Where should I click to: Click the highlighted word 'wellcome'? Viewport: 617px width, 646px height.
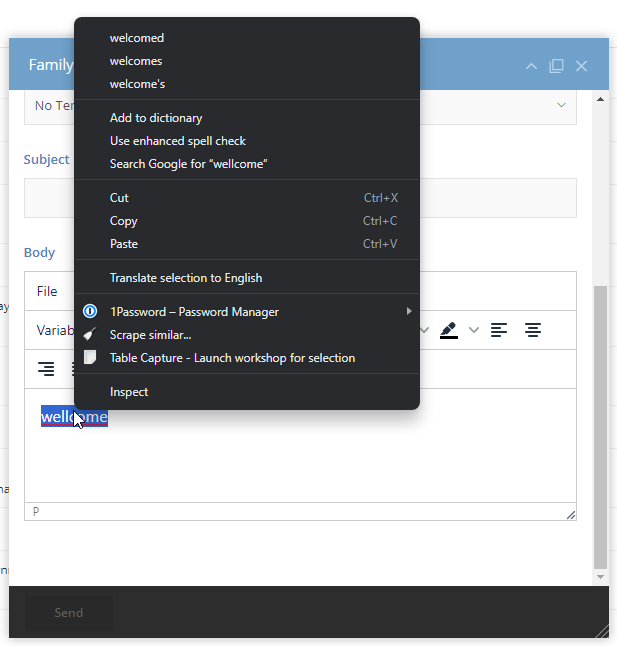pyautogui.click(x=74, y=417)
